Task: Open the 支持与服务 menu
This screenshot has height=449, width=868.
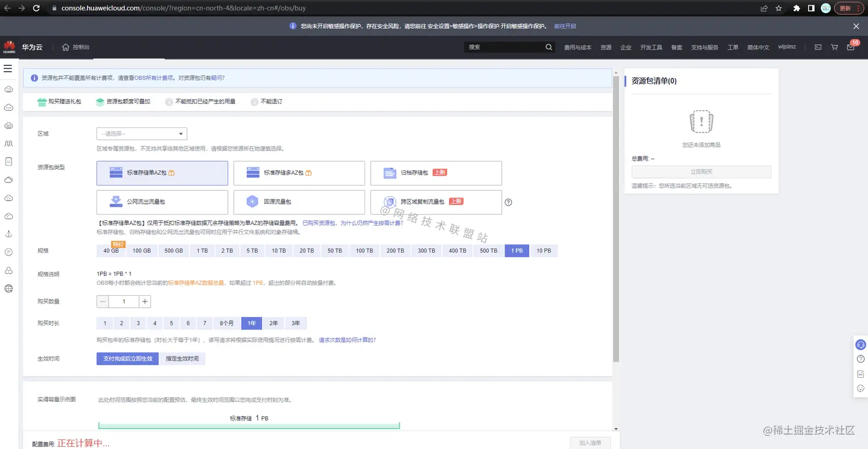Action: pos(704,47)
